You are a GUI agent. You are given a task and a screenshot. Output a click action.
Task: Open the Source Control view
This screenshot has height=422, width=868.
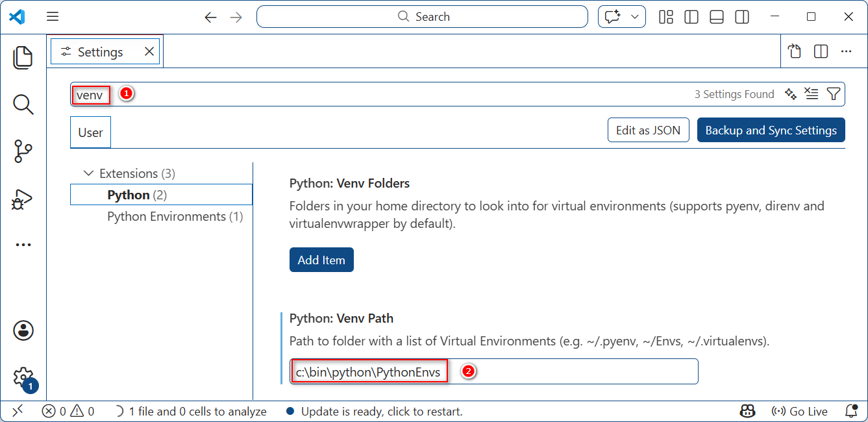click(x=23, y=151)
